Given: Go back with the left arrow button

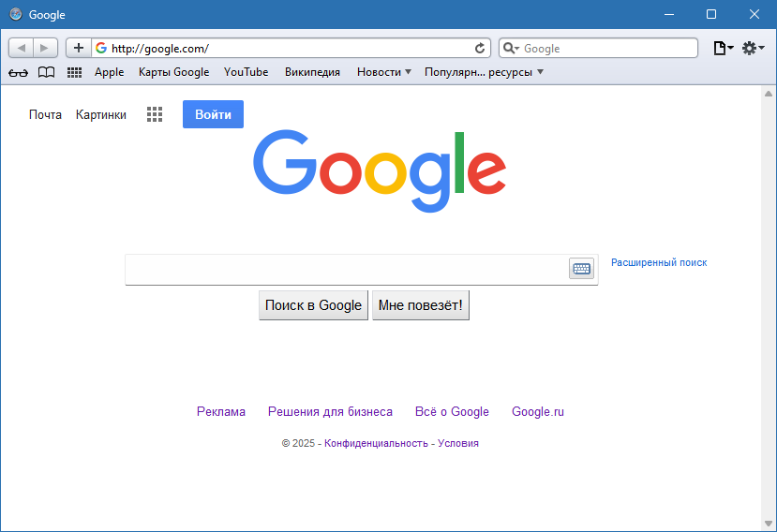Looking at the screenshot, I should point(22,48).
